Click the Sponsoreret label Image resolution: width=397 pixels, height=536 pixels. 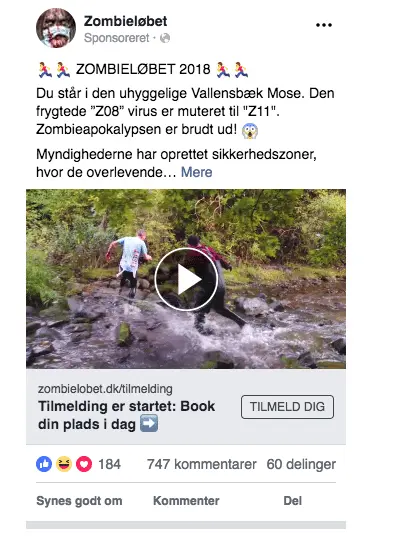tap(117, 38)
